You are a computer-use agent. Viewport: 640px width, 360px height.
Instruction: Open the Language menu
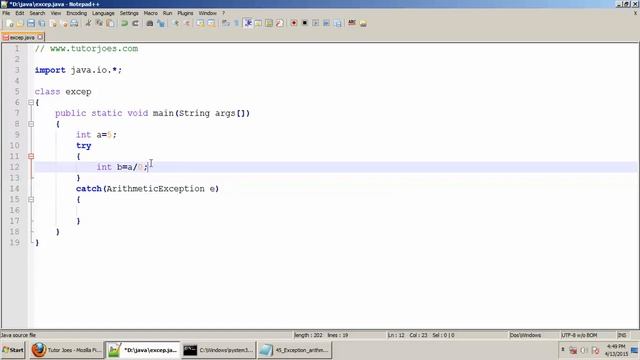[103, 13]
